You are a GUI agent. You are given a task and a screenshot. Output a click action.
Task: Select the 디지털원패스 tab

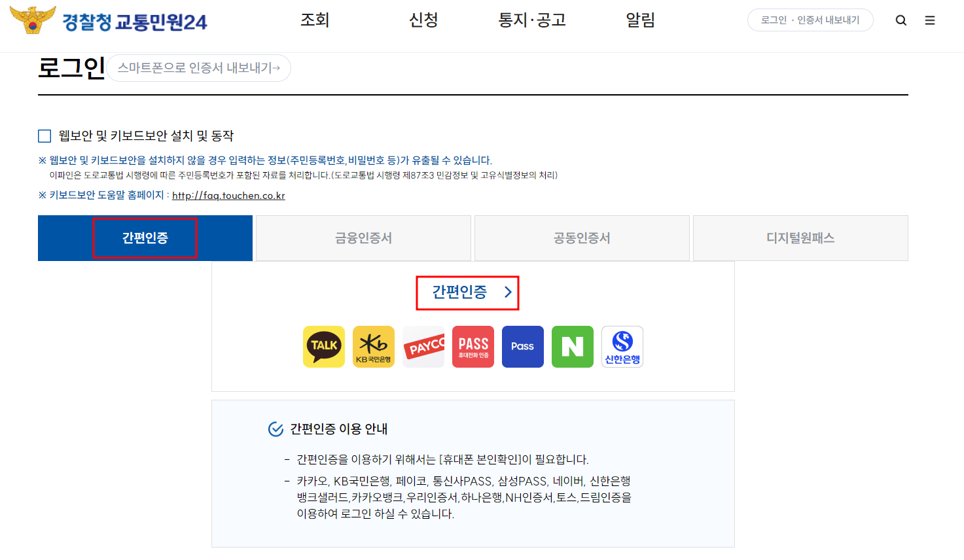800,237
